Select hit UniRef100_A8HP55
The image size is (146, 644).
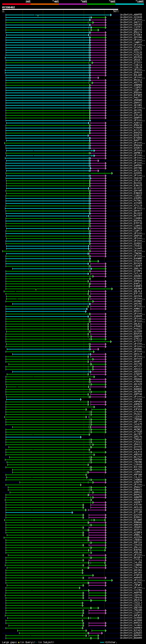click(x=131, y=15)
